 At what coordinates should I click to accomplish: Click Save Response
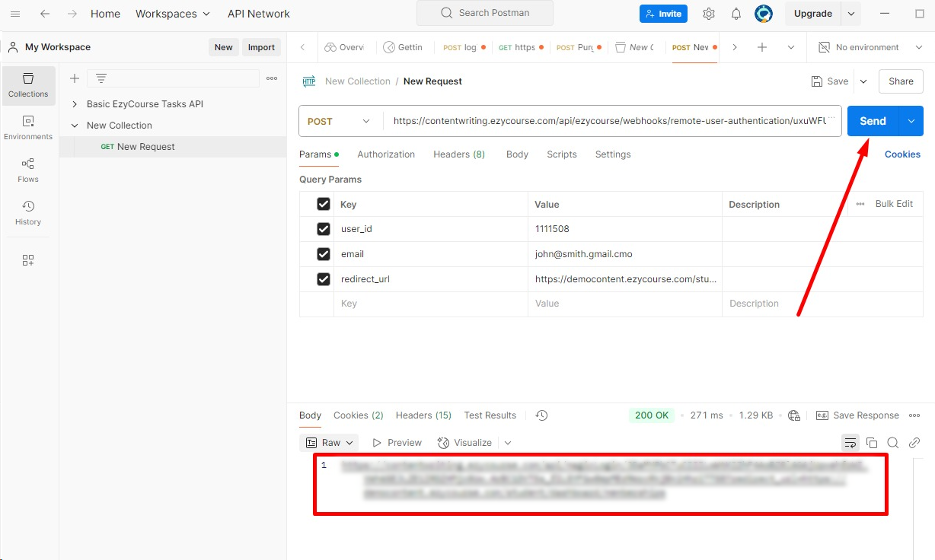pos(857,415)
